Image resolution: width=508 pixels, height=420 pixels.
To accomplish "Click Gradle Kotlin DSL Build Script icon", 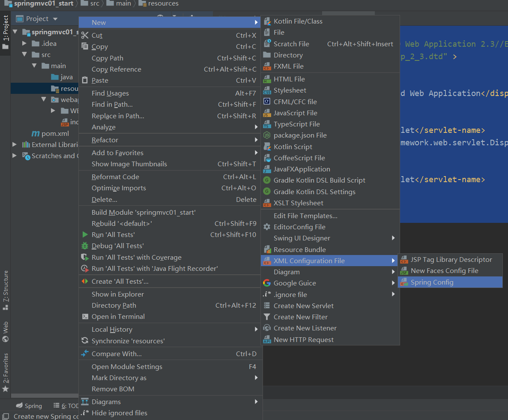I will pyautogui.click(x=267, y=180).
